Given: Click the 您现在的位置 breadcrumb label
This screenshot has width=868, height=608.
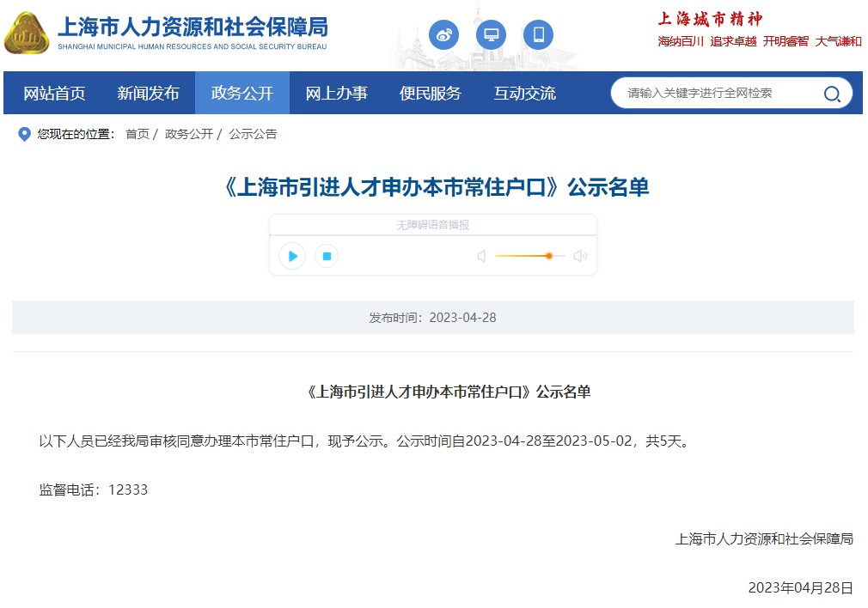Looking at the screenshot, I should pos(76,134).
